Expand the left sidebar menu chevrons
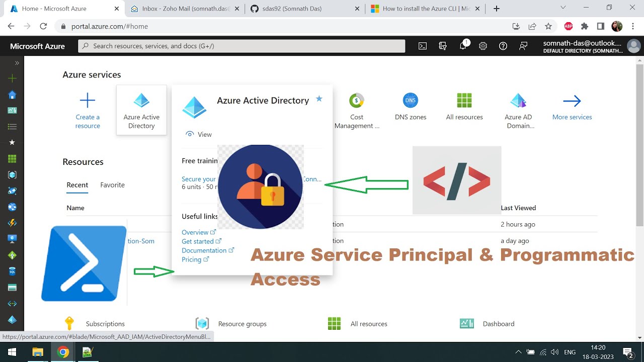 pyautogui.click(x=17, y=63)
